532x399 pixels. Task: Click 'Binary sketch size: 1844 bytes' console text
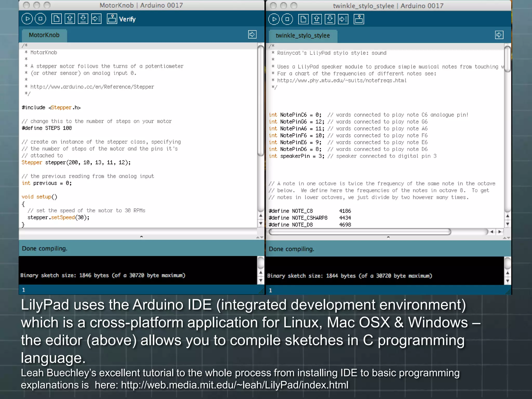(350, 276)
